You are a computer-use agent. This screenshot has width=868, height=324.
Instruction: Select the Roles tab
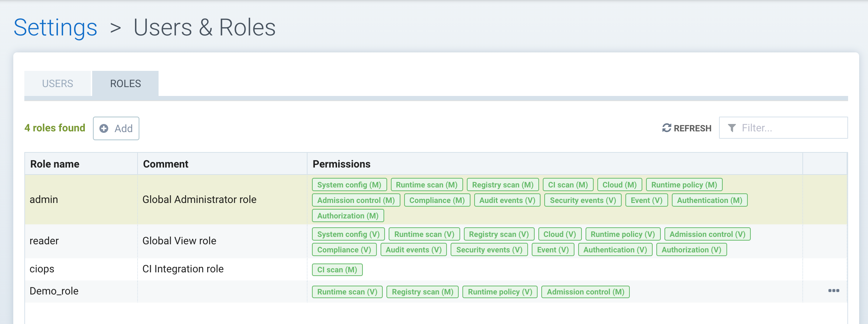click(x=125, y=83)
